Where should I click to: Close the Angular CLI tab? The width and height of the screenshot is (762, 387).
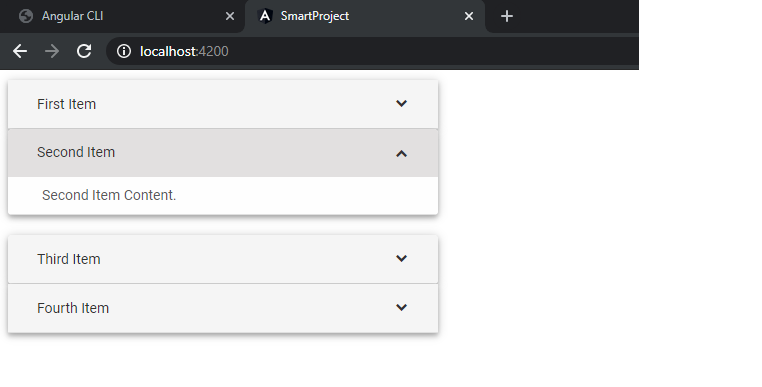tap(230, 16)
